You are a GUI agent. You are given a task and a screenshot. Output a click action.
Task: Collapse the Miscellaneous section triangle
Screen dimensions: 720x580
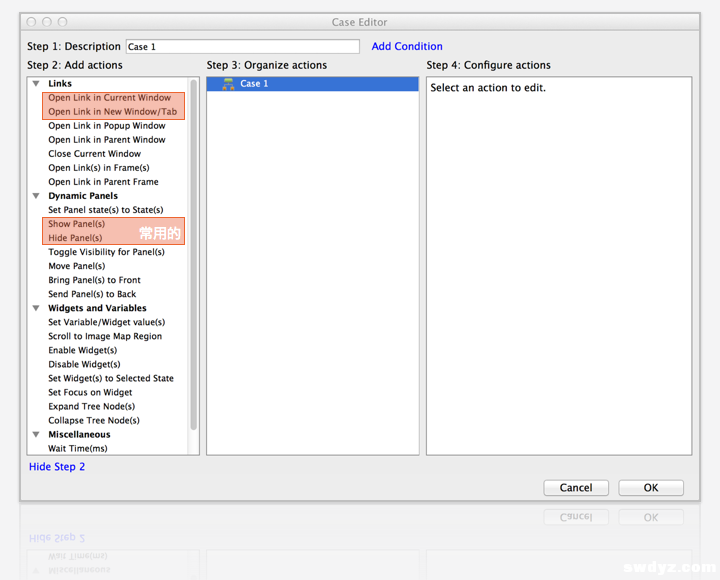pos(36,435)
